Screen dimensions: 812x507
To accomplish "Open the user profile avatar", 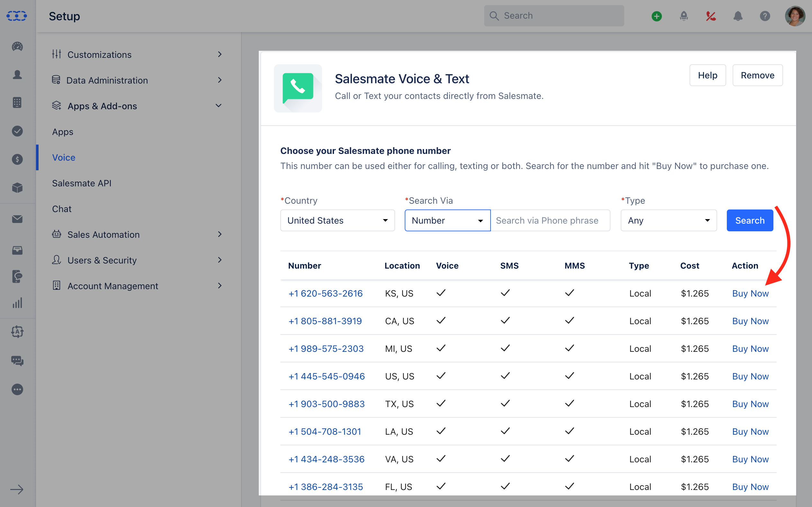I will (x=795, y=16).
